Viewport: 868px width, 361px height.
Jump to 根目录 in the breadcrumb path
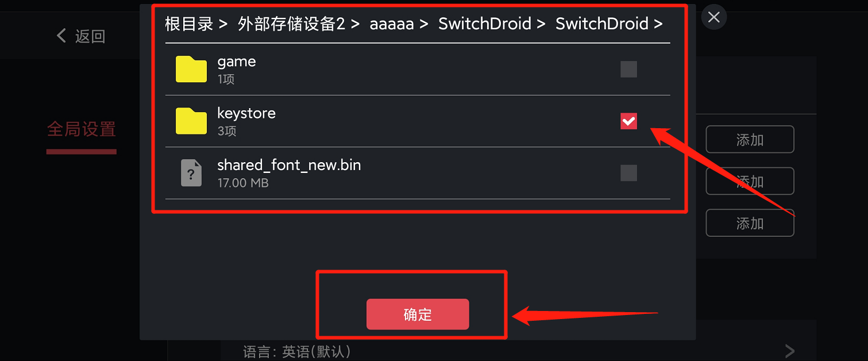pyautogui.click(x=189, y=24)
